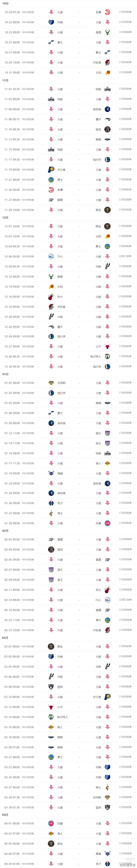Click the Hornets logo in the 01-19 game
Viewport: 137px width, 868px height.
[51, 473]
